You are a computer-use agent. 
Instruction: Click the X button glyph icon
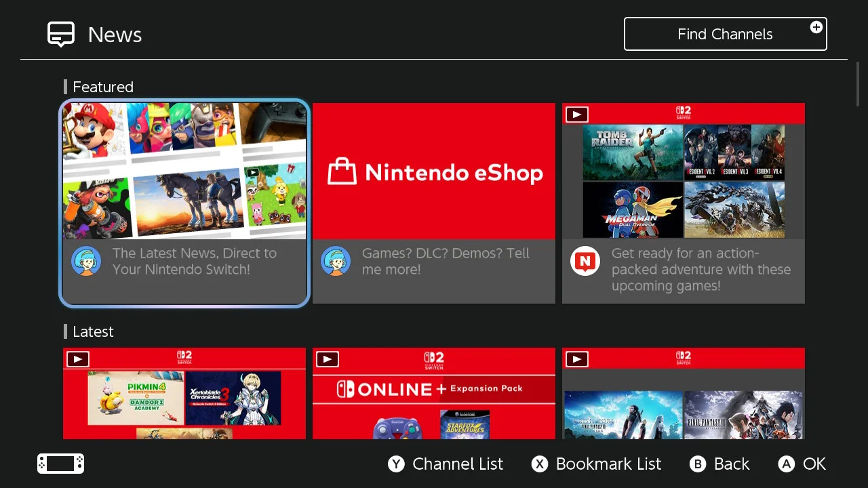point(539,464)
